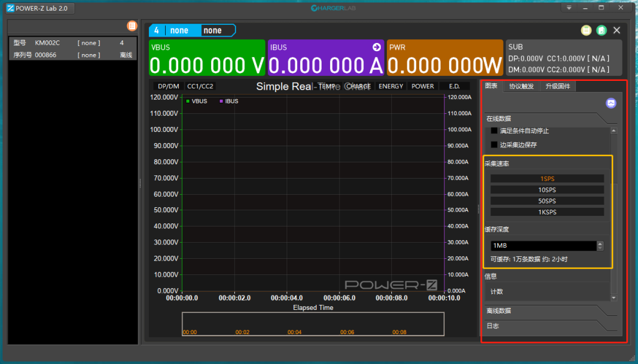Select the 10SPS sampling rate
This screenshot has height=364, width=638.
(x=547, y=190)
